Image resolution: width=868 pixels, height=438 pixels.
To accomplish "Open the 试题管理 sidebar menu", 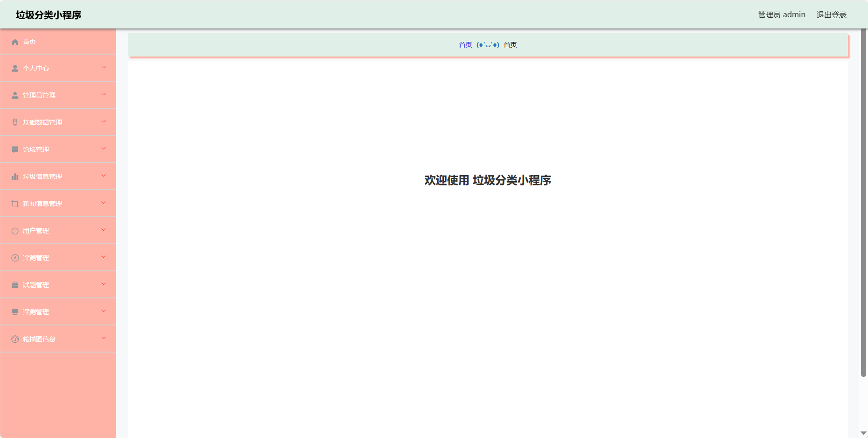I will click(58, 285).
